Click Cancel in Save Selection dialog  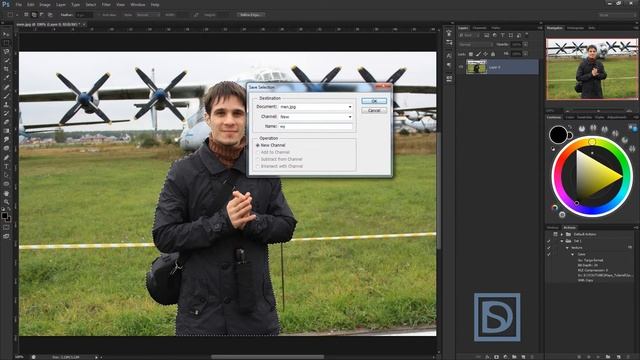(374, 111)
